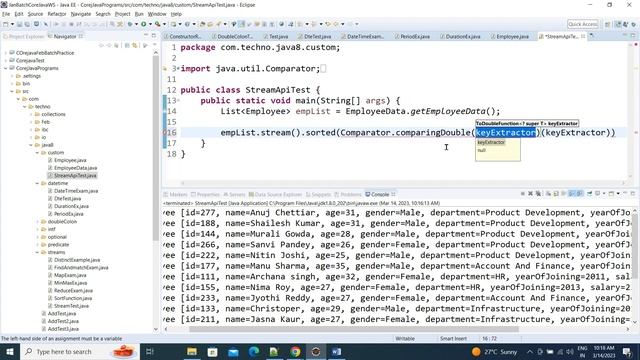The image size is (640, 360).
Task: Open File Explorer from the taskbar
Action: (191, 351)
